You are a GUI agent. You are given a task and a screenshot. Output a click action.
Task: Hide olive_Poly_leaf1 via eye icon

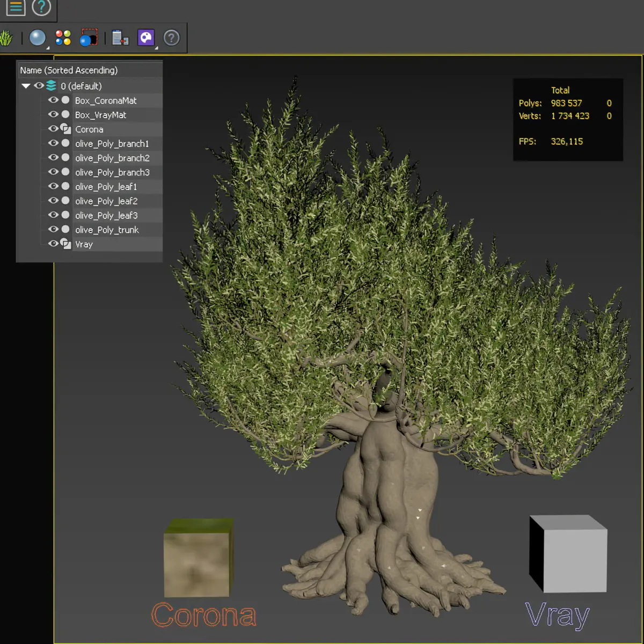[x=53, y=186]
